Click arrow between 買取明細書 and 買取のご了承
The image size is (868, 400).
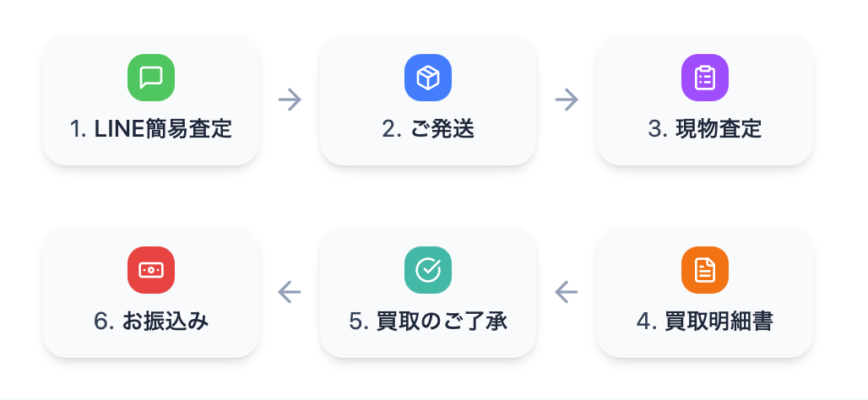tap(567, 292)
